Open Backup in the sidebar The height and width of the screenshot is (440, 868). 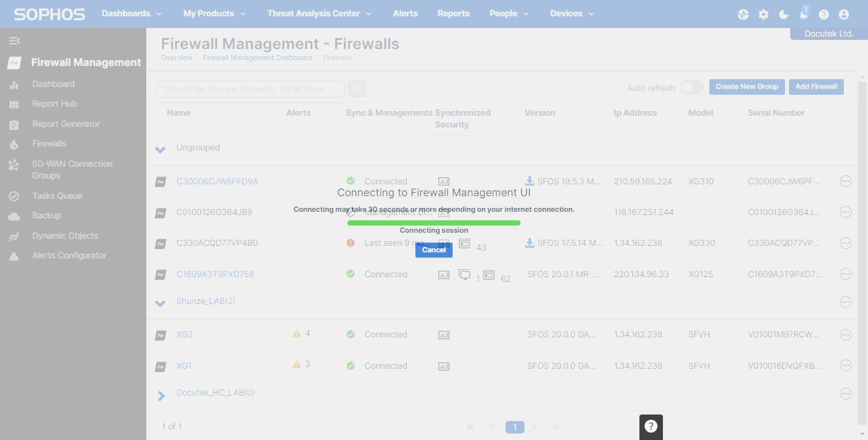(x=46, y=215)
